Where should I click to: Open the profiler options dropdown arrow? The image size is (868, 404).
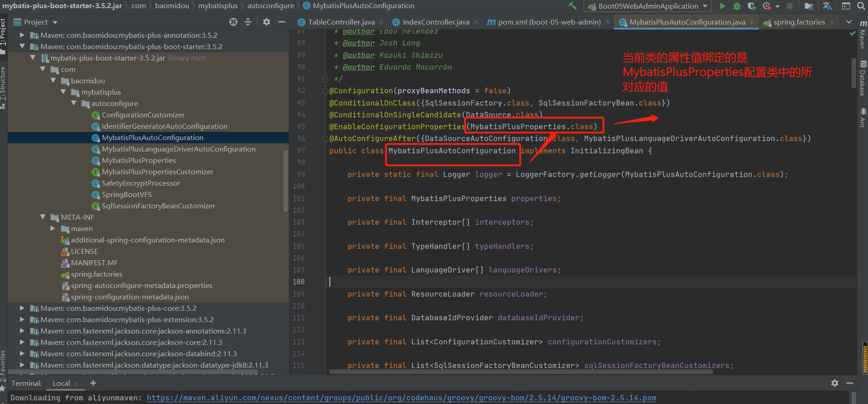coord(777,6)
